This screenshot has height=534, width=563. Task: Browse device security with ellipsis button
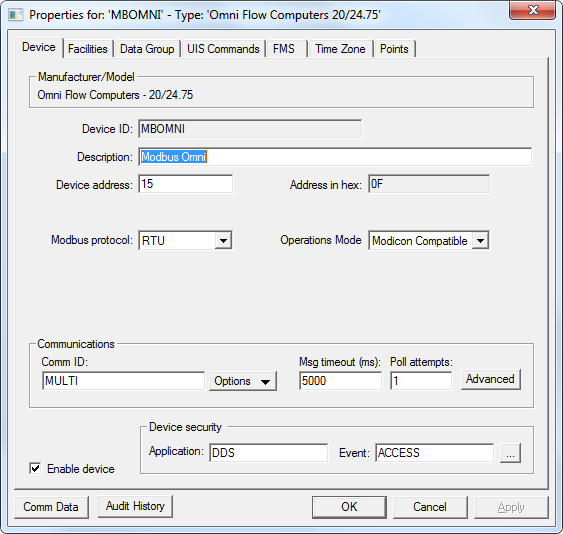[x=510, y=453]
